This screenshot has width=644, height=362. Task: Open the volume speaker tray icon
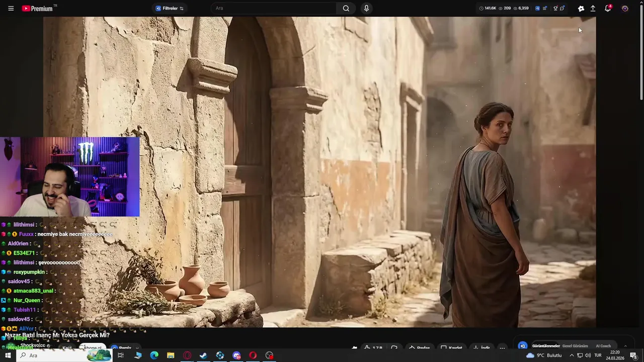(x=588, y=355)
